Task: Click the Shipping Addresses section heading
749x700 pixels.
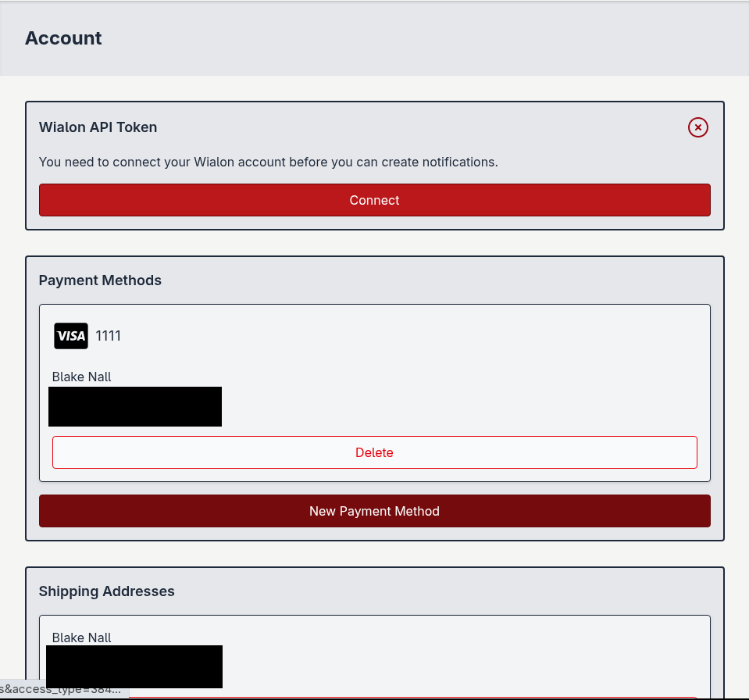Action: coord(106,591)
